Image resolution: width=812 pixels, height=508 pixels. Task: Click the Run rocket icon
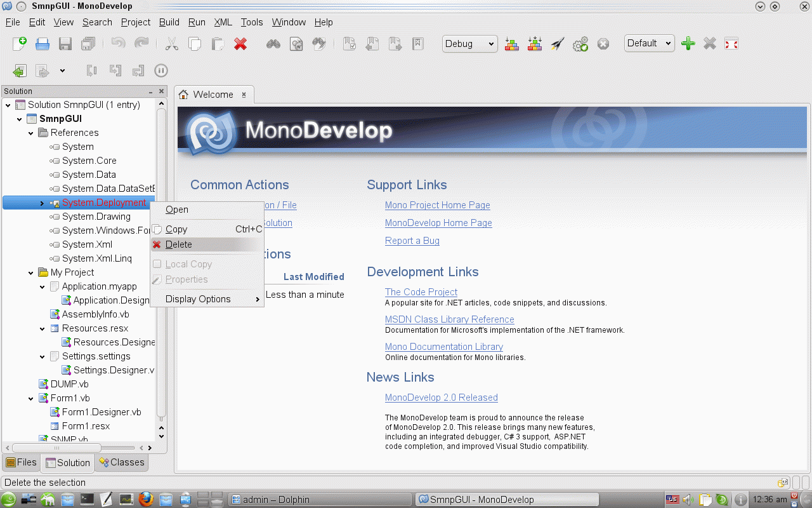[558, 44]
